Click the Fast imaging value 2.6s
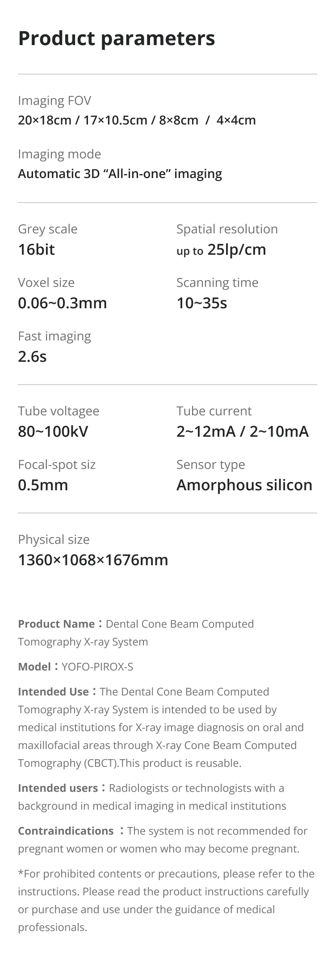 click(x=32, y=357)
